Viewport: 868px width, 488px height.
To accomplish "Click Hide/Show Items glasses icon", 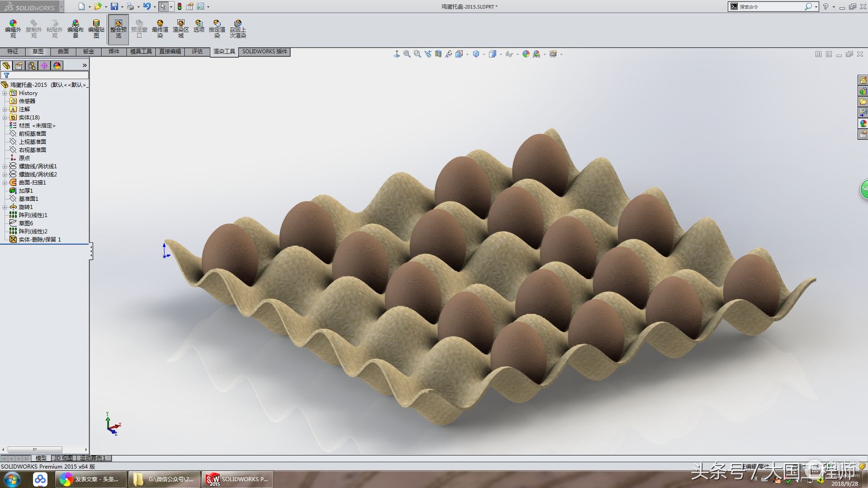I will click(x=509, y=54).
